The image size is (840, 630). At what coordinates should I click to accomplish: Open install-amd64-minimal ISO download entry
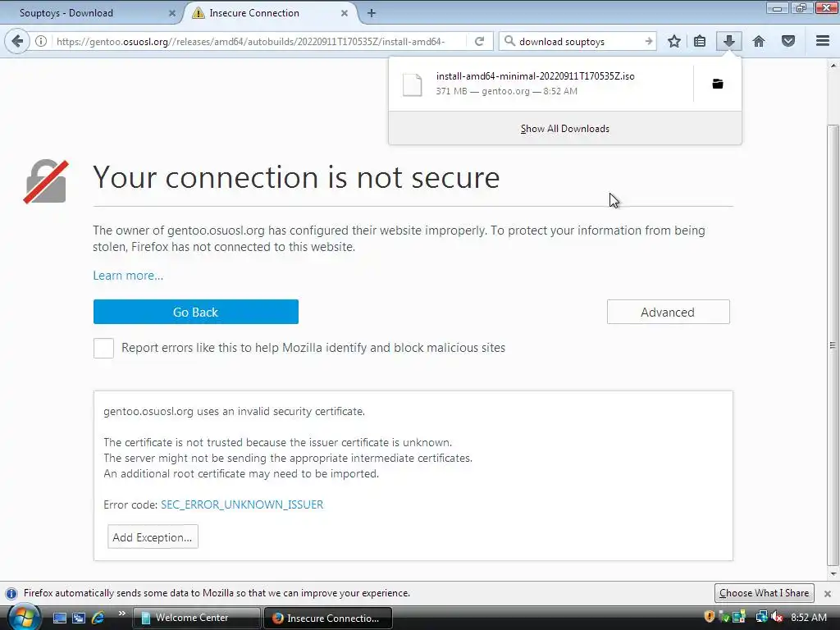pyautogui.click(x=541, y=84)
